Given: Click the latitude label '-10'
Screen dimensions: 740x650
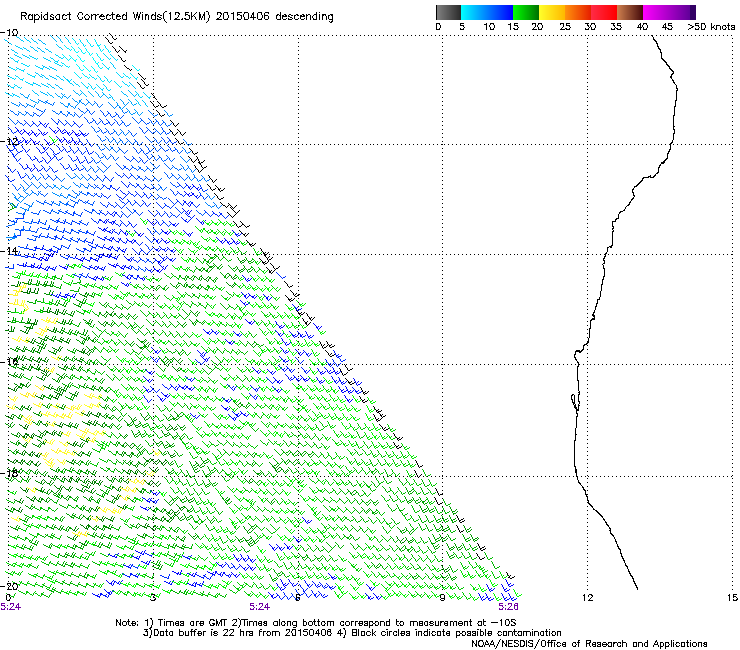Looking at the screenshot, I should pyautogui.click(x=10, y=33).
